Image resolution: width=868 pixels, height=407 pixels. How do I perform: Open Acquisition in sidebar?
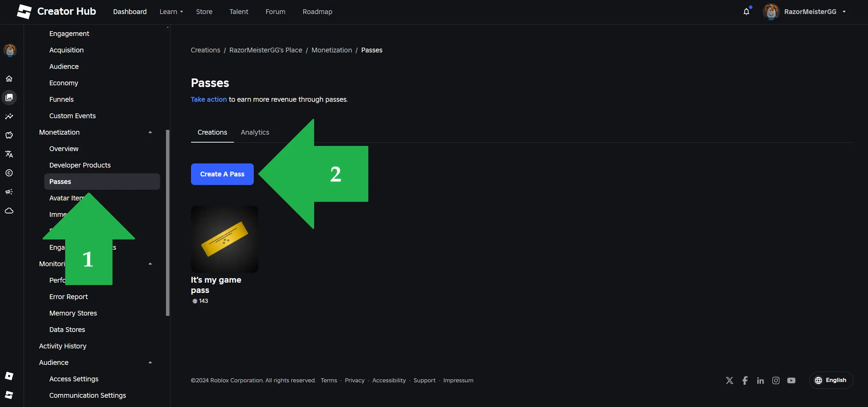point(67,50)
